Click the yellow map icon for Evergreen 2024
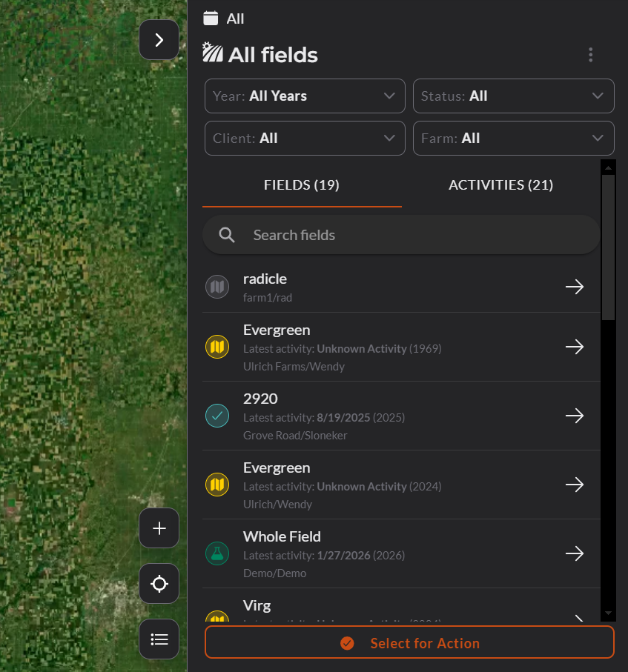 tap(217, 485)
